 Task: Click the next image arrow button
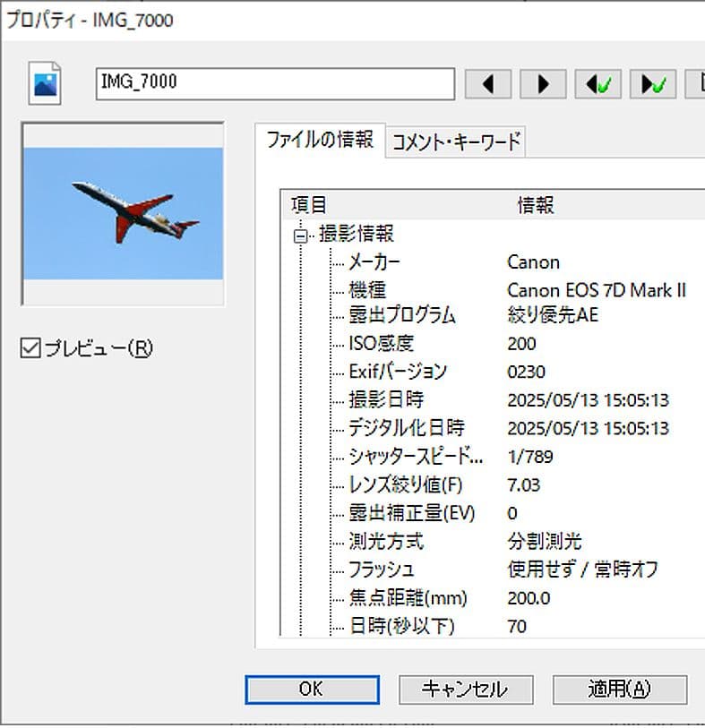[x=543, y=84]
